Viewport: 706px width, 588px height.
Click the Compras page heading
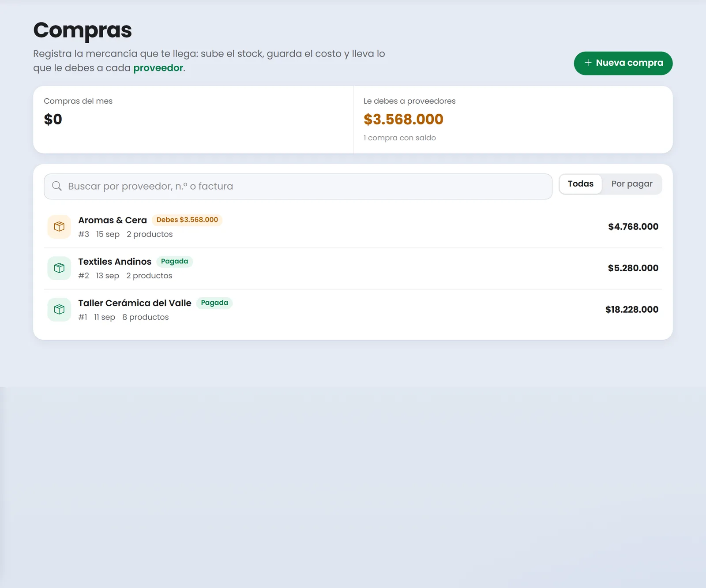[x=83, y=30]
